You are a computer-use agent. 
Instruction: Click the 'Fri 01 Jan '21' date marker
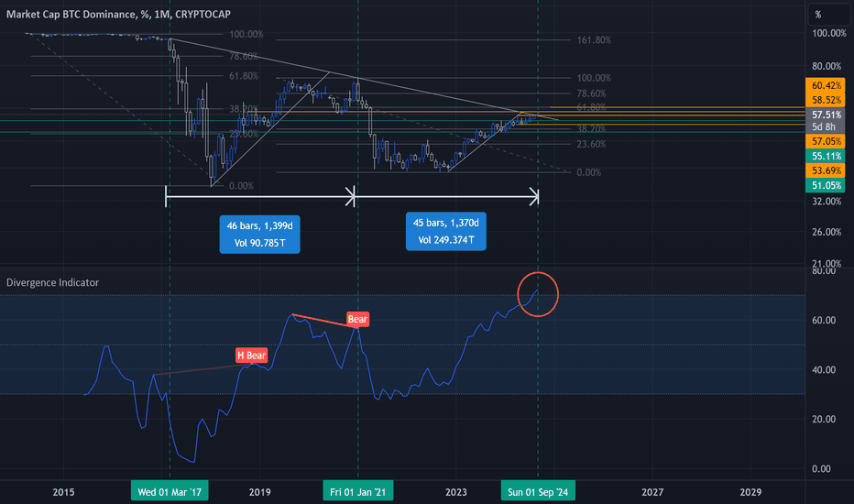click(358, 491)
